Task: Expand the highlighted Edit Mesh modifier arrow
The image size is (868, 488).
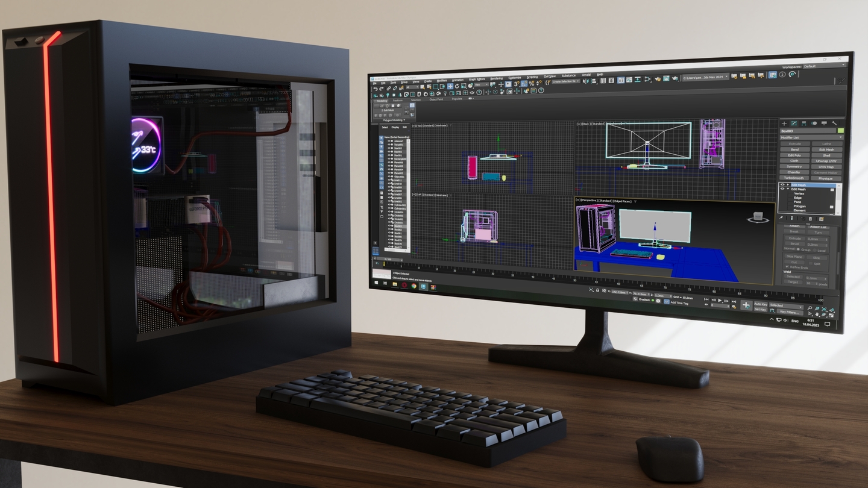Action: click(x=787, y=184)
